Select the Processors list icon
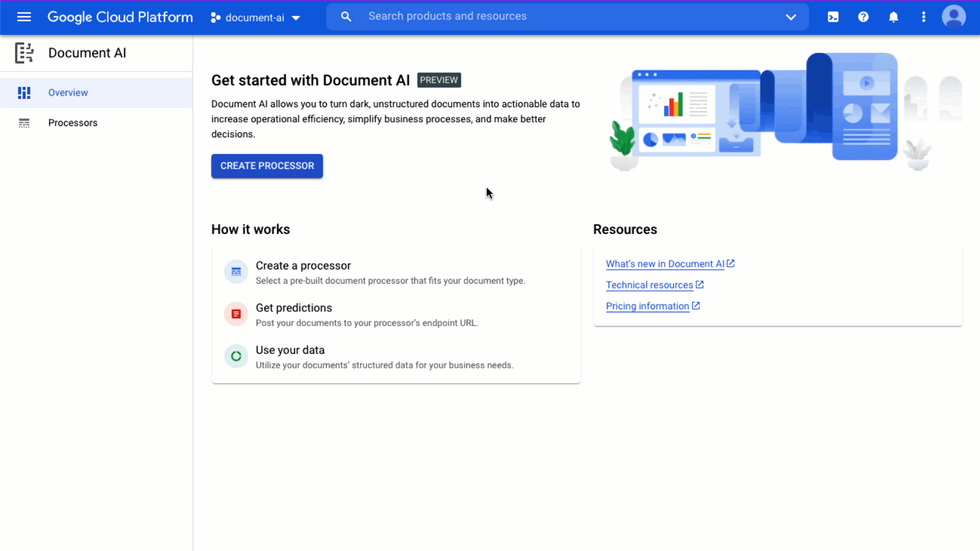Screen dimensions: 980x551 (x=24, y=122)
